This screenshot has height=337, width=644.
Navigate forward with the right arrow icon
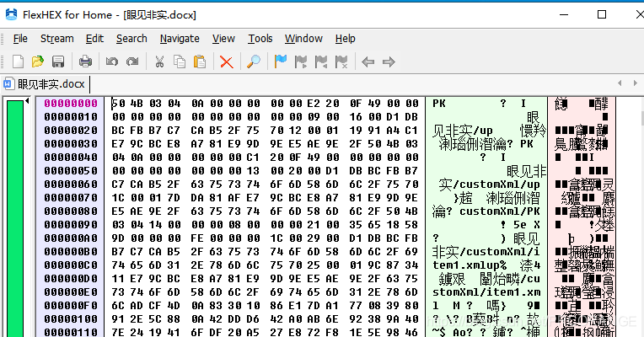tap(389, 62)
